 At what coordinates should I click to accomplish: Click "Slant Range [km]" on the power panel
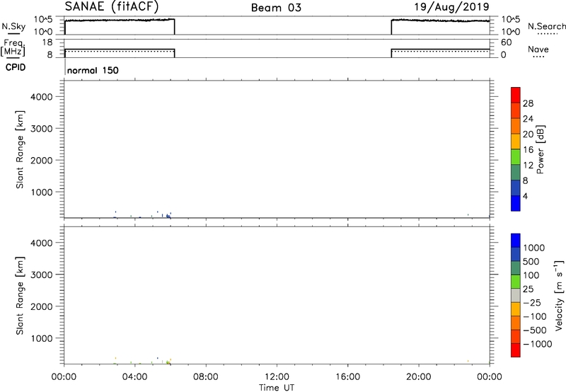pos(20,149)
